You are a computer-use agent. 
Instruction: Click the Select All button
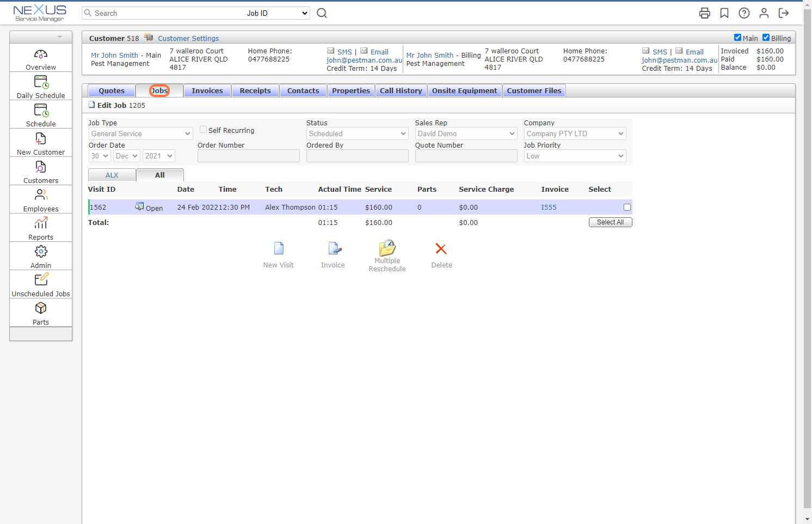click(x=610, y=222)
